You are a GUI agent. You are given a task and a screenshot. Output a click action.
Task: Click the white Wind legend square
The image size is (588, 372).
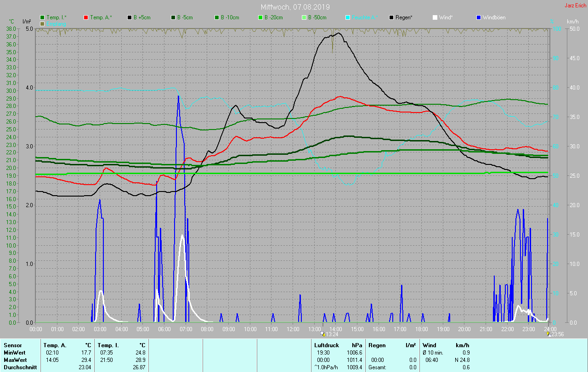(x=435, y=17)
